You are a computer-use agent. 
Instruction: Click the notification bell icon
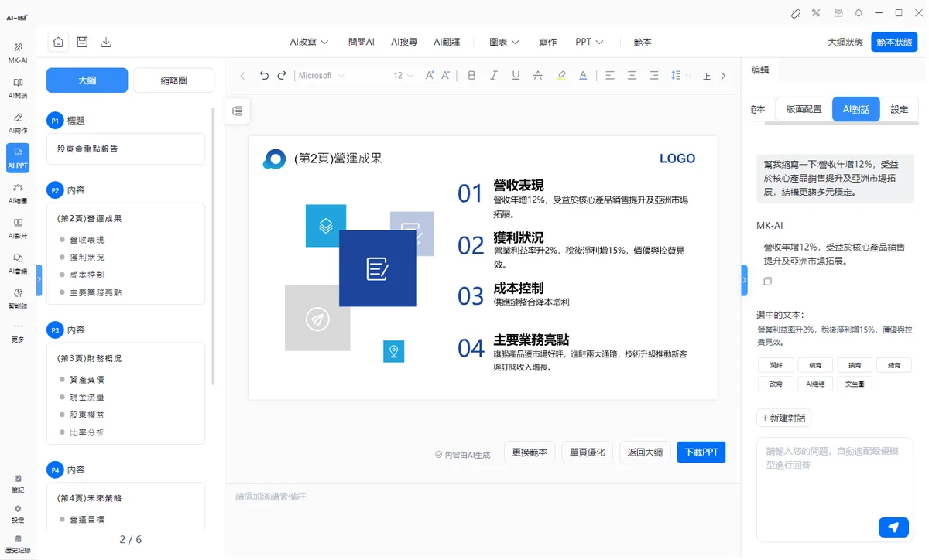pyautogui.click(x=859, y=13)
